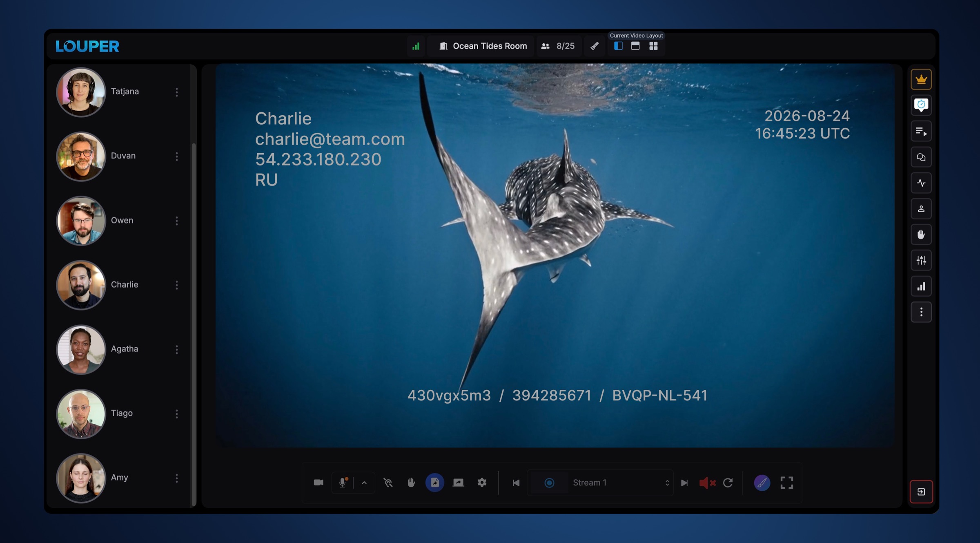The width and height of the screenshot is (980, 543).
Task: Open the sidebar more options menu
Action: 921,312
